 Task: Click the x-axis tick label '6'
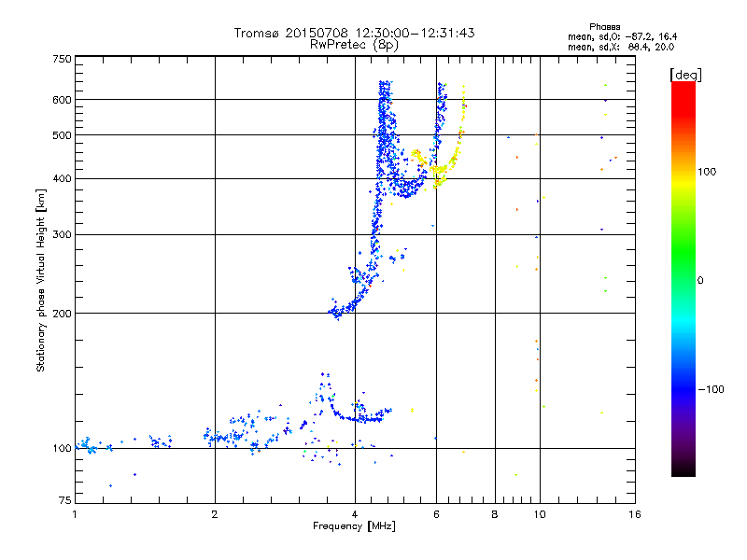436,514
